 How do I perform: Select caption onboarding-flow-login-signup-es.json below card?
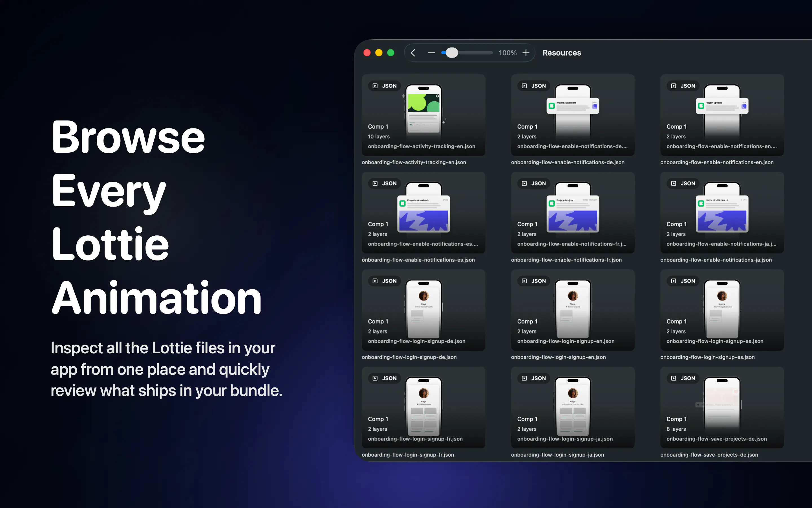point(707,357)
